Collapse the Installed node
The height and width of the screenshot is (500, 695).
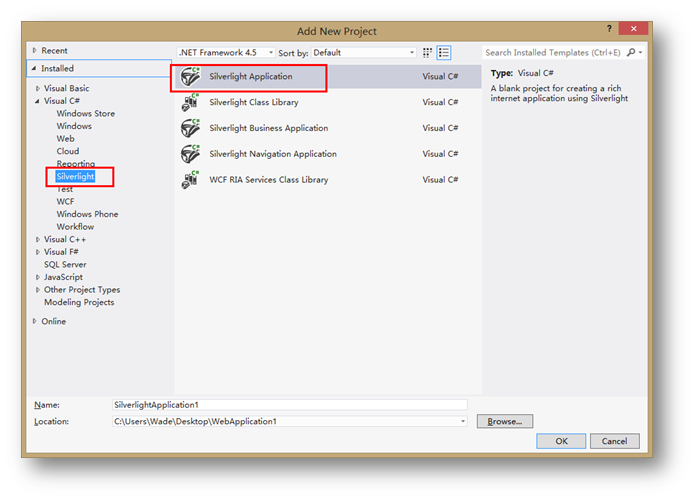(x=34, y=68)
